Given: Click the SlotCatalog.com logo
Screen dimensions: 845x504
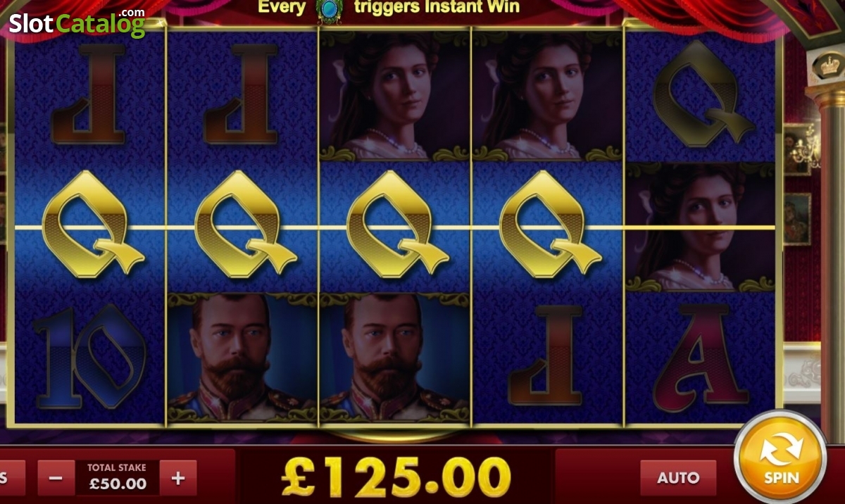Looking at the screenshot, I should click(x=77, y=23).
